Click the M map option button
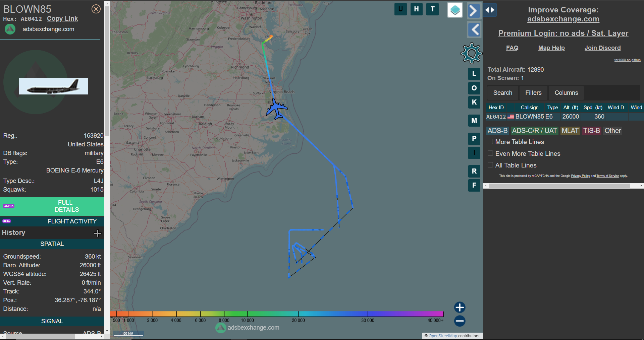 click(474, 121)
